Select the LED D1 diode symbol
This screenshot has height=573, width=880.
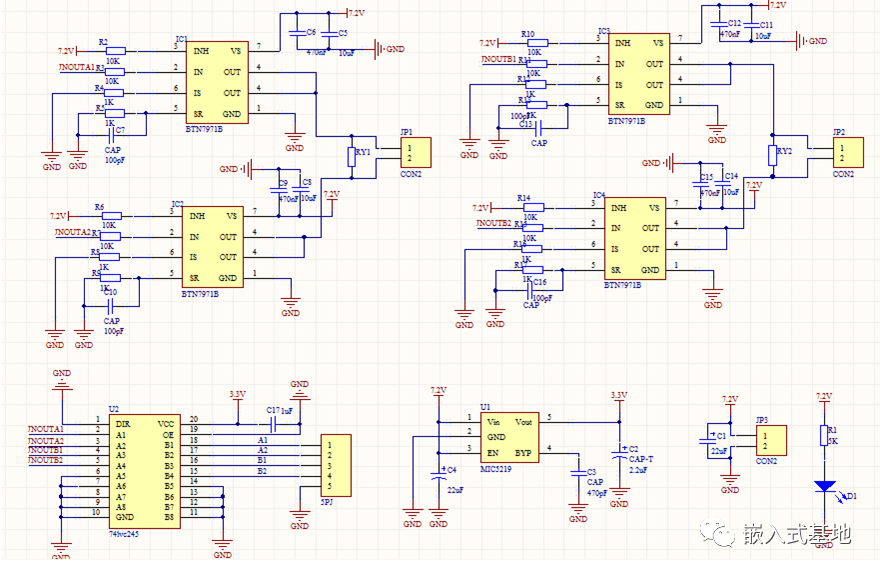tap(825, 488)
